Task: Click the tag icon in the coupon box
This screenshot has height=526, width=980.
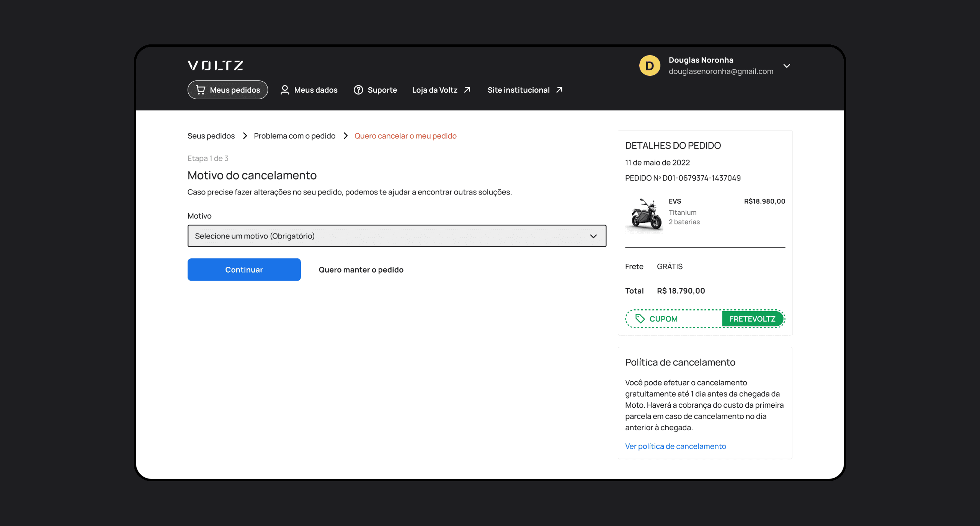Action: pyautogui.click(x=640, y=319)
